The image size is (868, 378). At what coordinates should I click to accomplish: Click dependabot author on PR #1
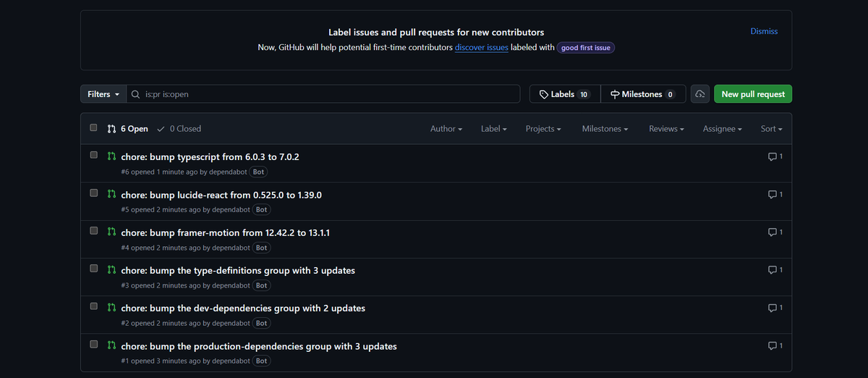pos(231,361)
